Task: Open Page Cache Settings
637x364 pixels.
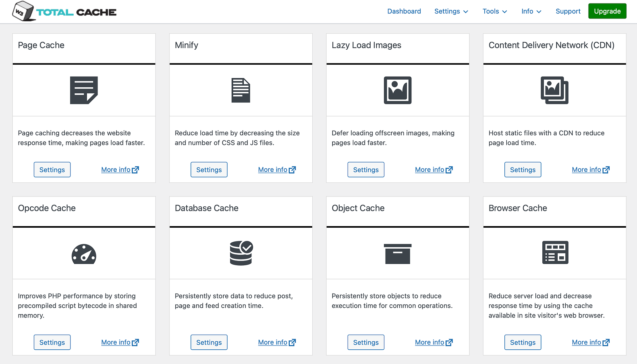Action: click(52, 169)
